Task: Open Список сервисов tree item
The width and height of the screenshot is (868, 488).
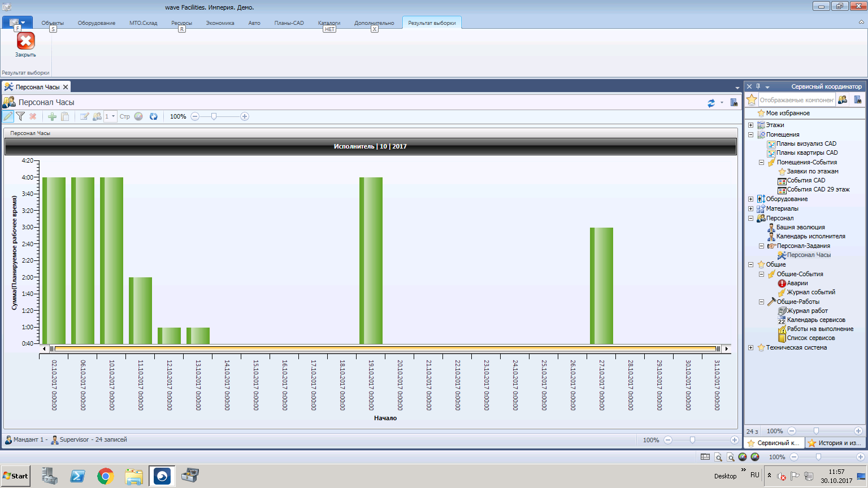Action: [811, 338]
